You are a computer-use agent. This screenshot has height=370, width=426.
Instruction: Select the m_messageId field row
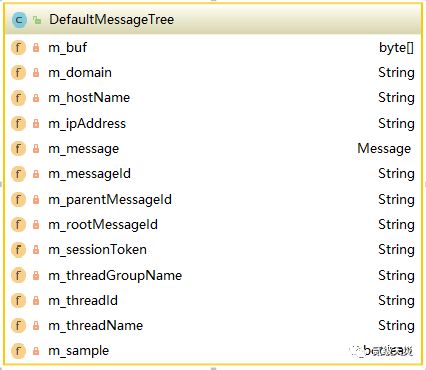pyautogui.click(x=213, y=174)
